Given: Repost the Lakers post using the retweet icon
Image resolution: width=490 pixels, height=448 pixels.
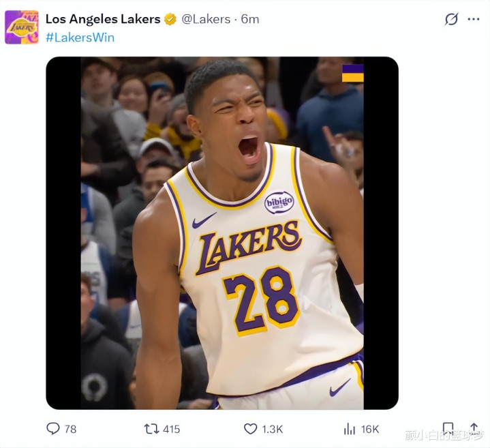Looking at the screenshot, I should click(151, 428).
